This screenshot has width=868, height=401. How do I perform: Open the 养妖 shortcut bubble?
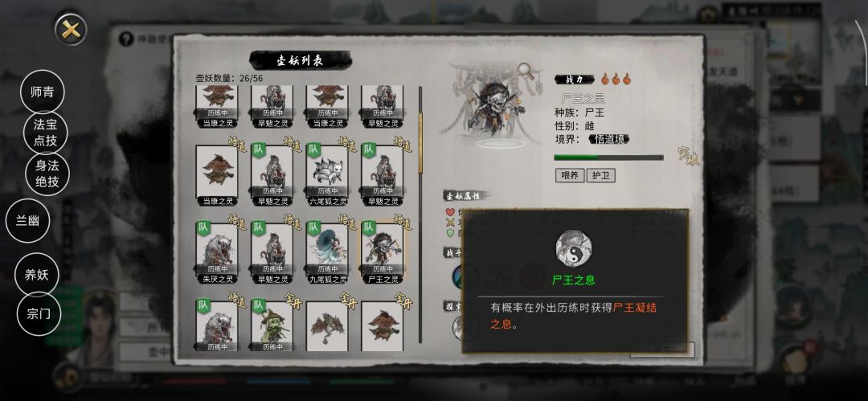click(x=36, y=275)
